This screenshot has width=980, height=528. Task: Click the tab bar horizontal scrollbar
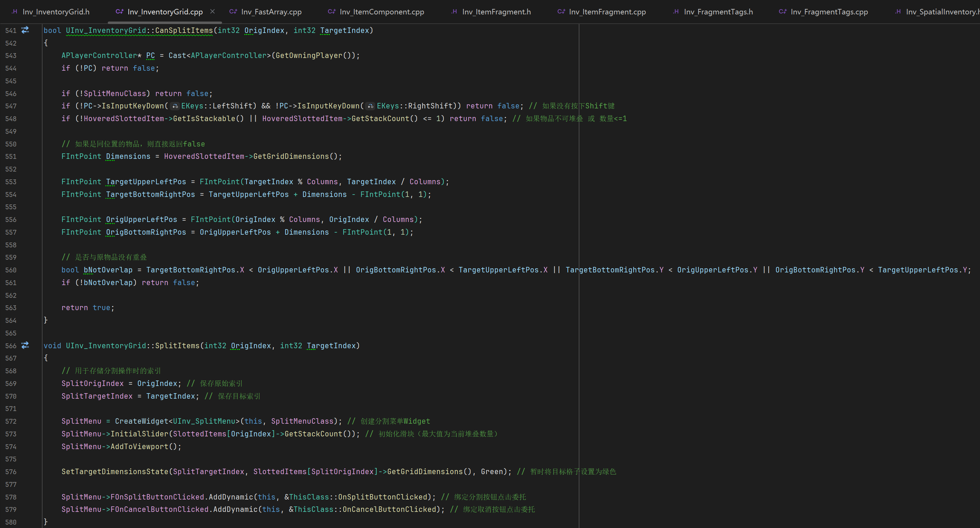[164, 22]
